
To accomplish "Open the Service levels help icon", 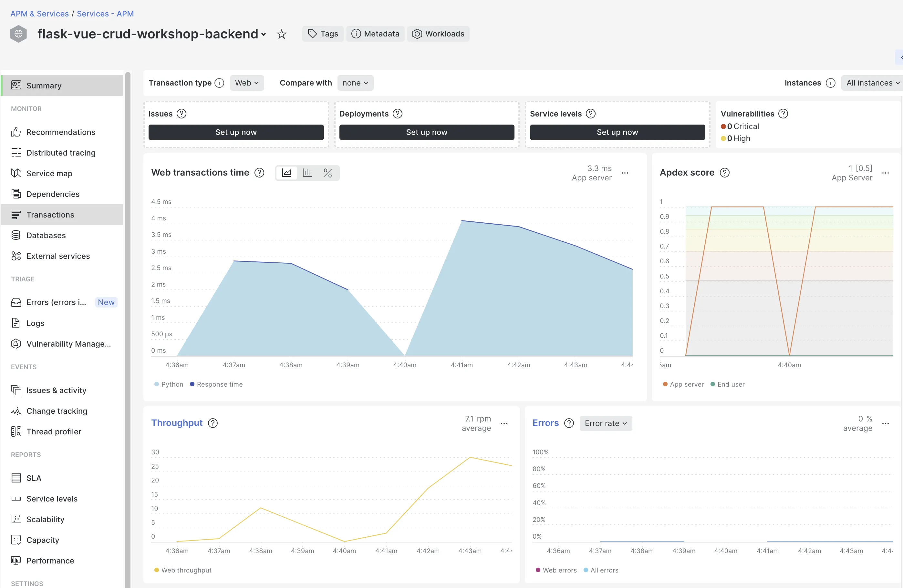I will [591, 114].
